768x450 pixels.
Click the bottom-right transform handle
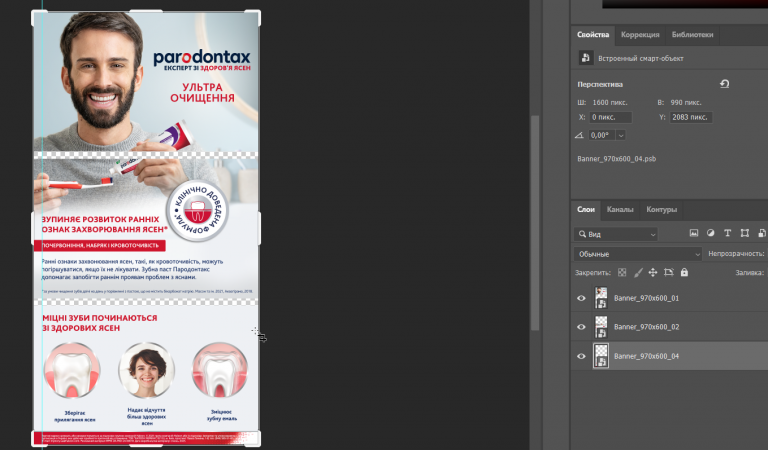254,439
